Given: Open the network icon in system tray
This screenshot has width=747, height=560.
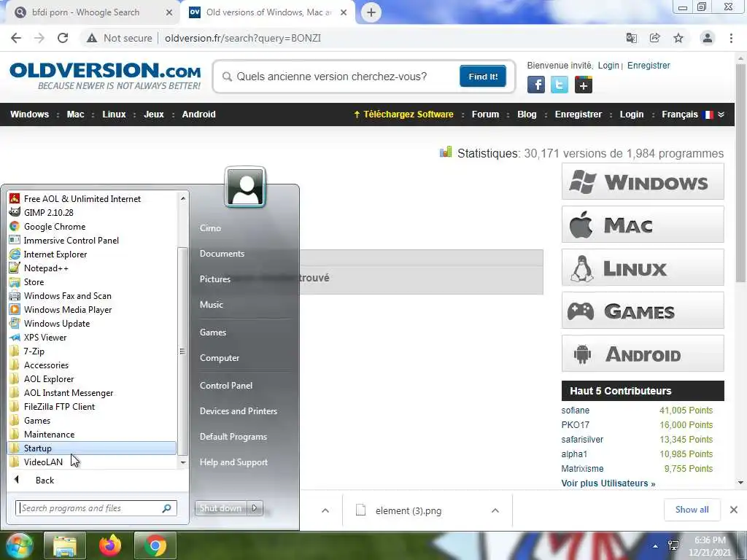Looking at the screenshot, I should click(x=673, y=545).
